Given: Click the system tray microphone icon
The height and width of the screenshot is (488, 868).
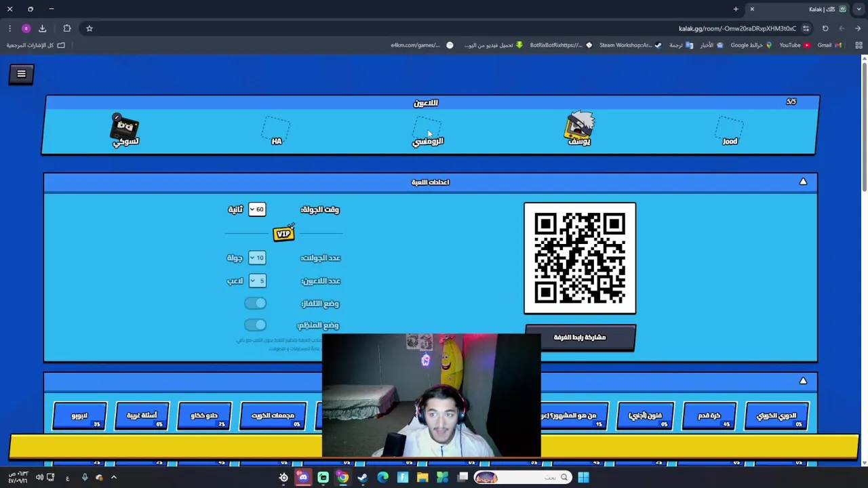Looking at the screenshot, I should tap(85, 478).
